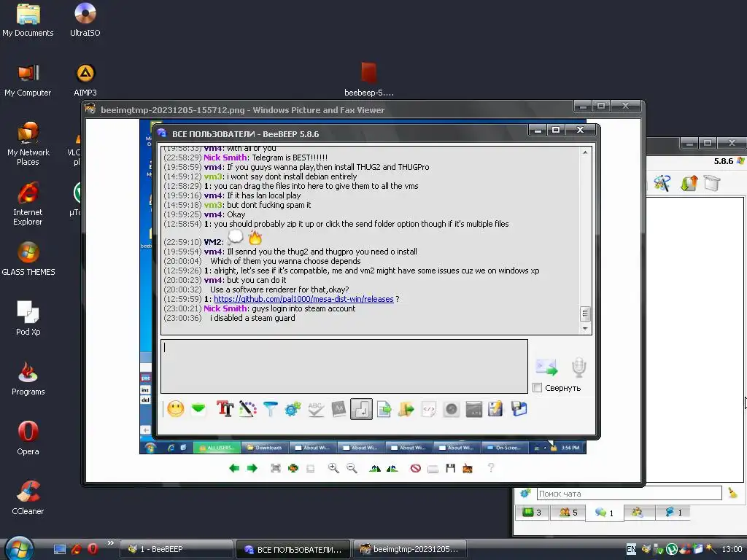Rotate image counterclockwise in Picture Viewer

[x=392, y=469]
